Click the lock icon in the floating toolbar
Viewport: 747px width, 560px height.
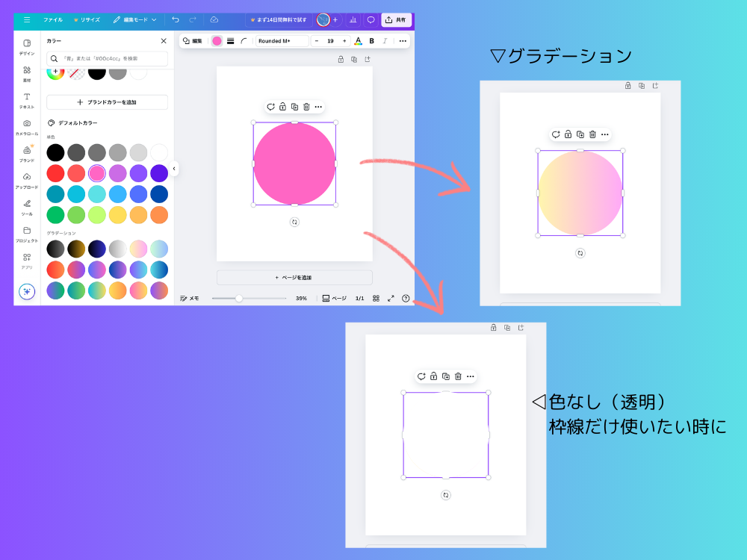point(282,106)
